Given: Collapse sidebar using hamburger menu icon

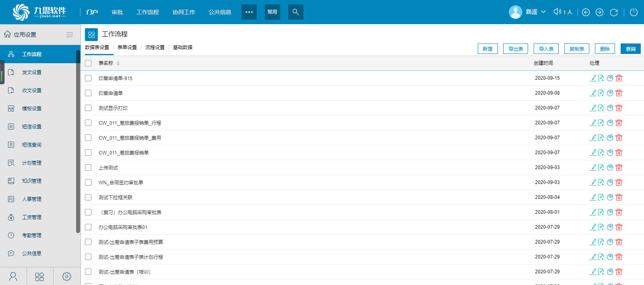Looking at the screenshot, I should coord(70,35).
